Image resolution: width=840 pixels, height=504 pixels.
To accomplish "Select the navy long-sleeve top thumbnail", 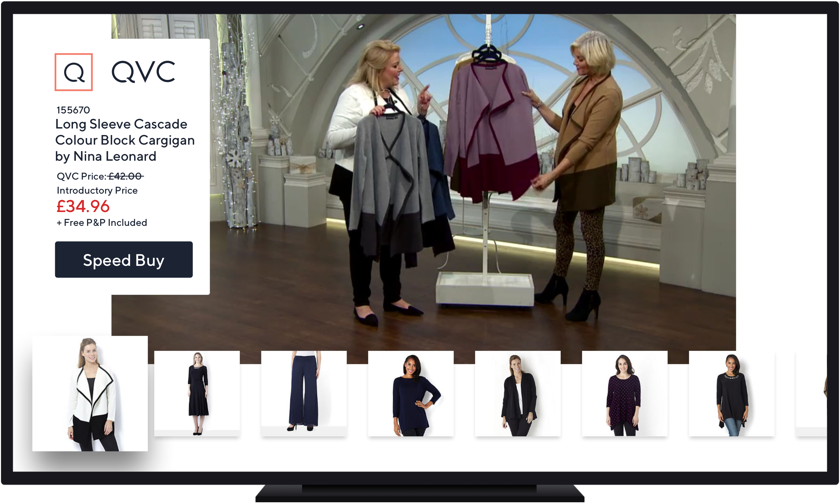I will [x=411, y=393].
